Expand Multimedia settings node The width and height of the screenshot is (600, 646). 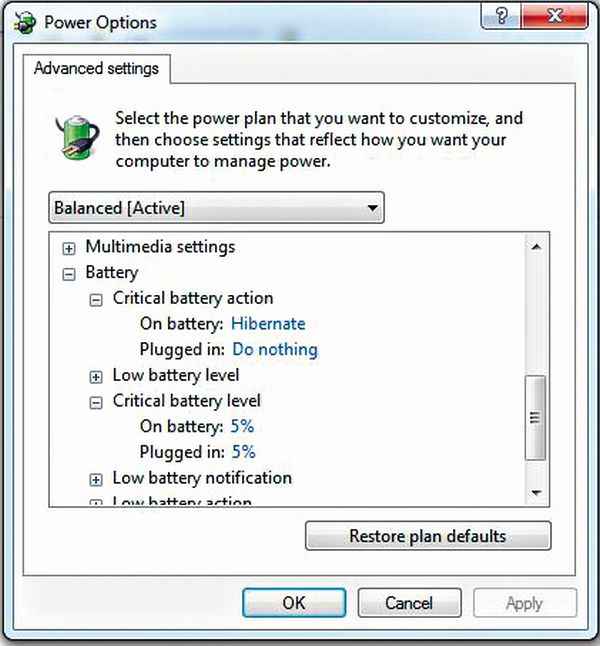(69, 248)
